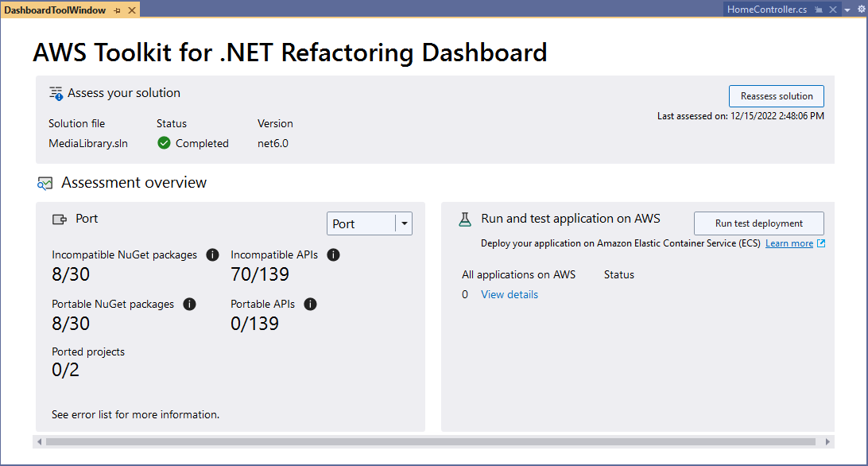Click the flask icon for Run and test
Viewport: 868px width, 466px height.
[465, 219]
